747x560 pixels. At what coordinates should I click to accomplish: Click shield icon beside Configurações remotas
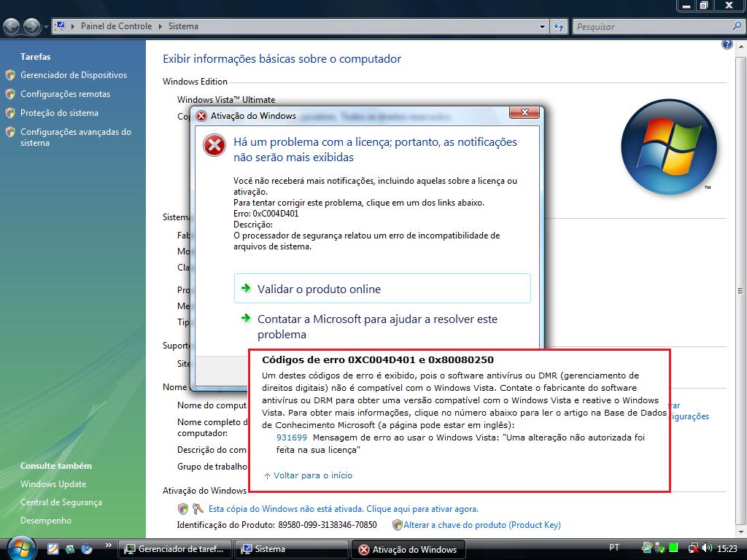pos(10,94)
